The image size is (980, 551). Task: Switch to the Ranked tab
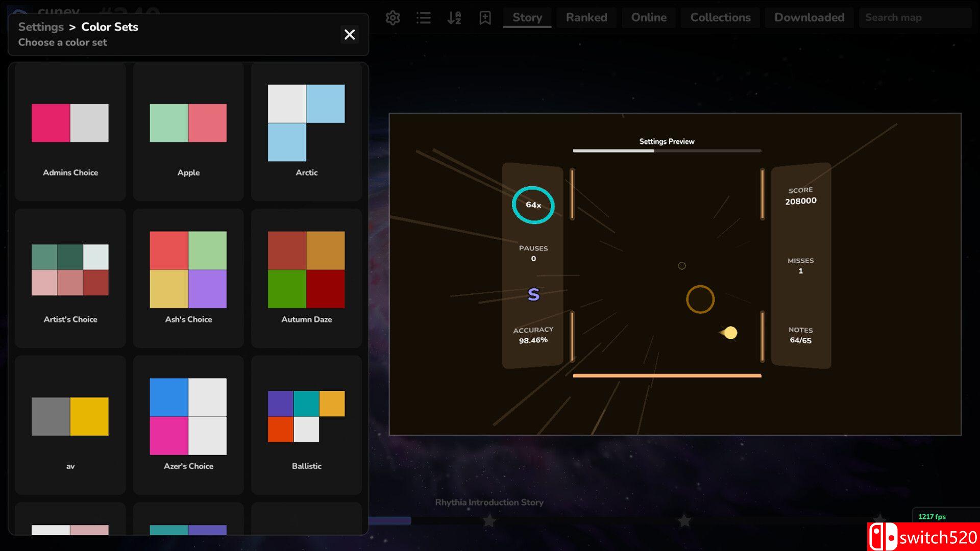tap(586, 17)
